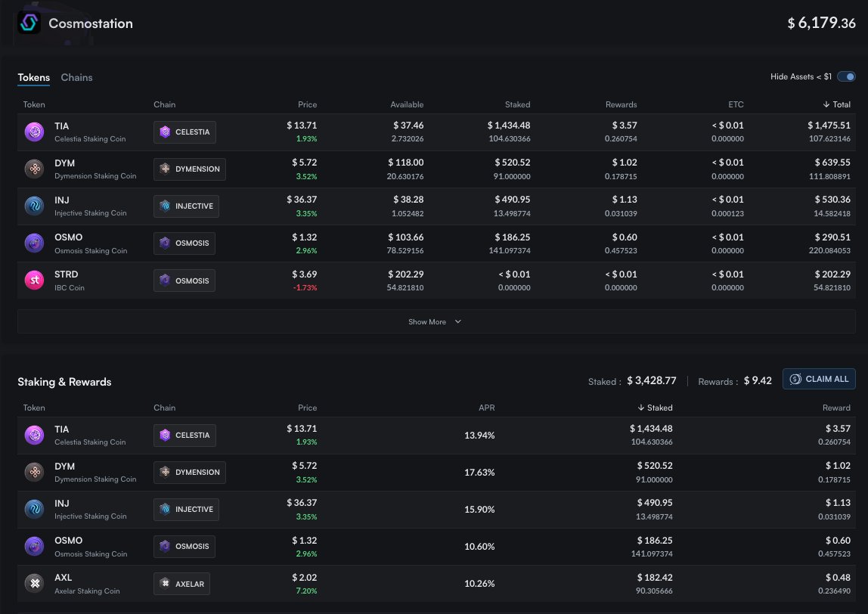Click the Staked total $ 3,428.77

[x=652, y=380]
